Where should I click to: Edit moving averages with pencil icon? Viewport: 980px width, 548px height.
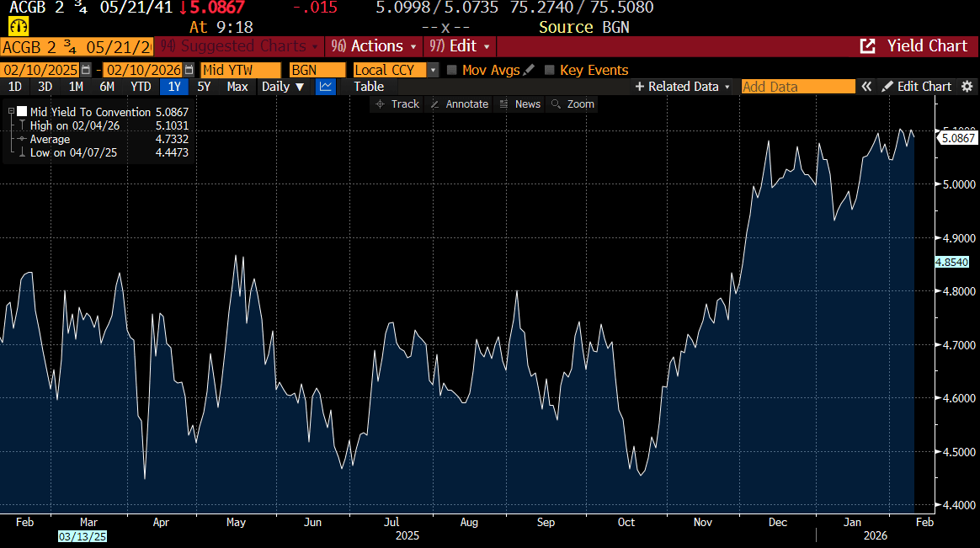528,71
